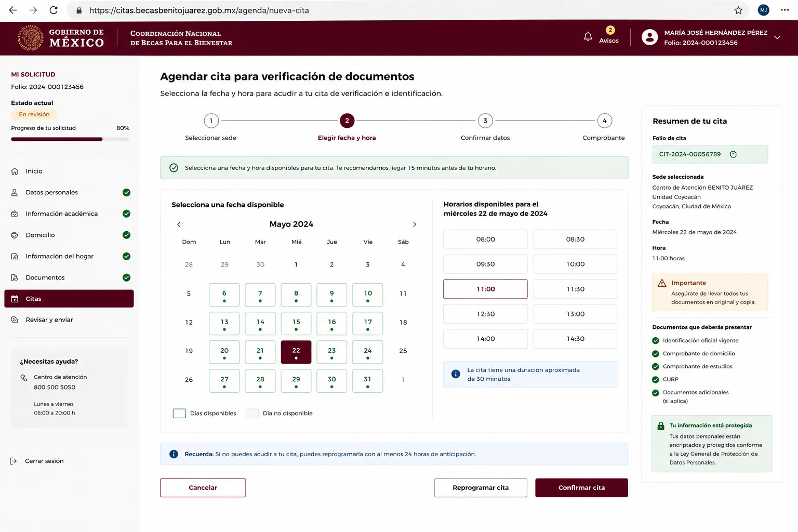Click the Reprogramar cita button
The height and width of the screenshot is (532, 798).
point(481,488)
